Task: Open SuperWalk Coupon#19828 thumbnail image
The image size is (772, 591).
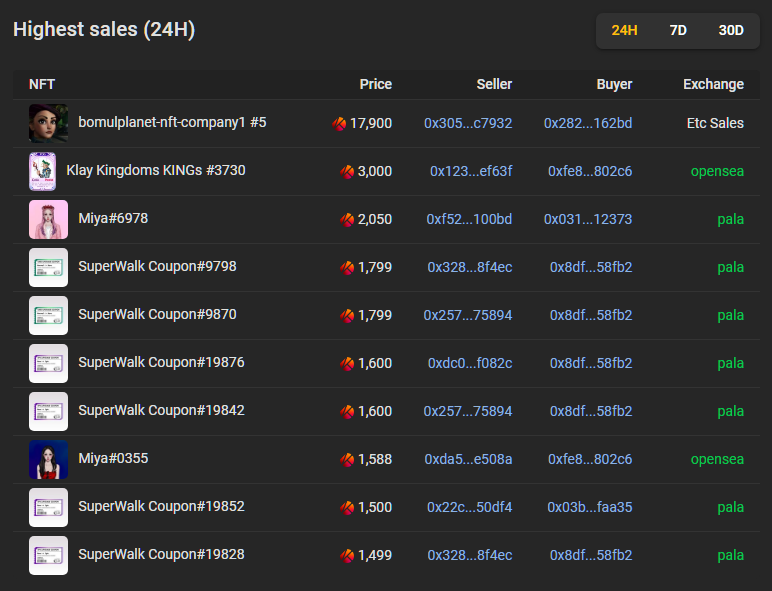Action: pos(48,556)
